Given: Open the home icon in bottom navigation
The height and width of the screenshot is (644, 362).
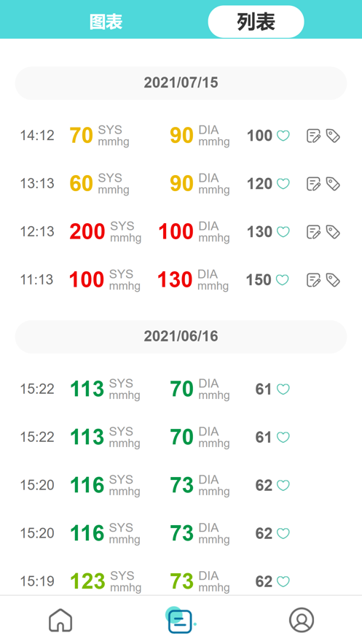Looking at the screenshot, I should click(x=60, y=620).
